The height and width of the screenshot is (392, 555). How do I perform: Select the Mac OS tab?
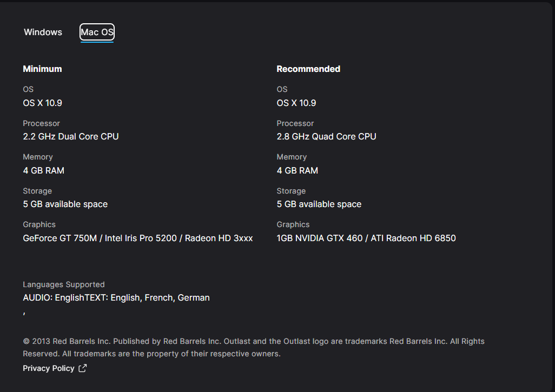pyautogui.click(x=97, y=32)
